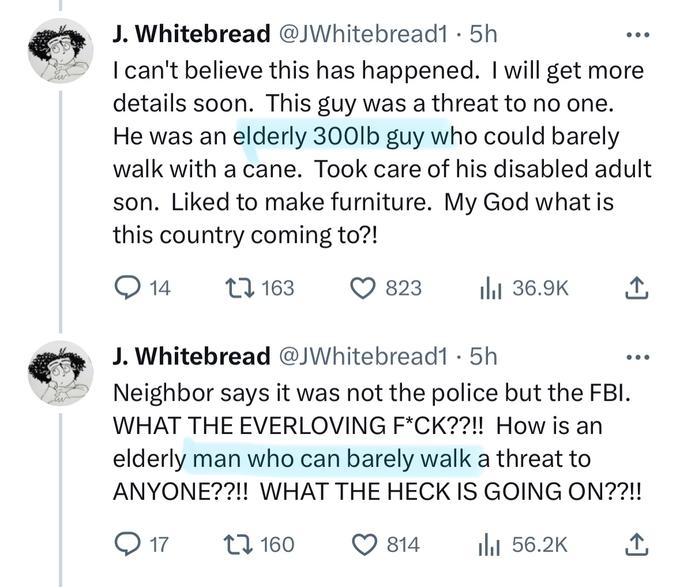
Task: Share the second tweet about FBI
Action: tap(637, 544)
